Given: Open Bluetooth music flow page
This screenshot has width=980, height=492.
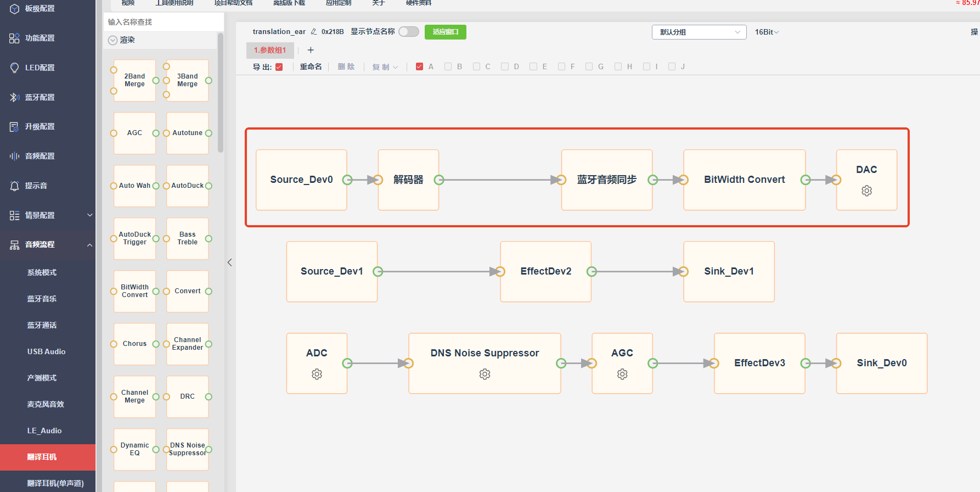Looking at the screenshot, I should coord(42,299).
